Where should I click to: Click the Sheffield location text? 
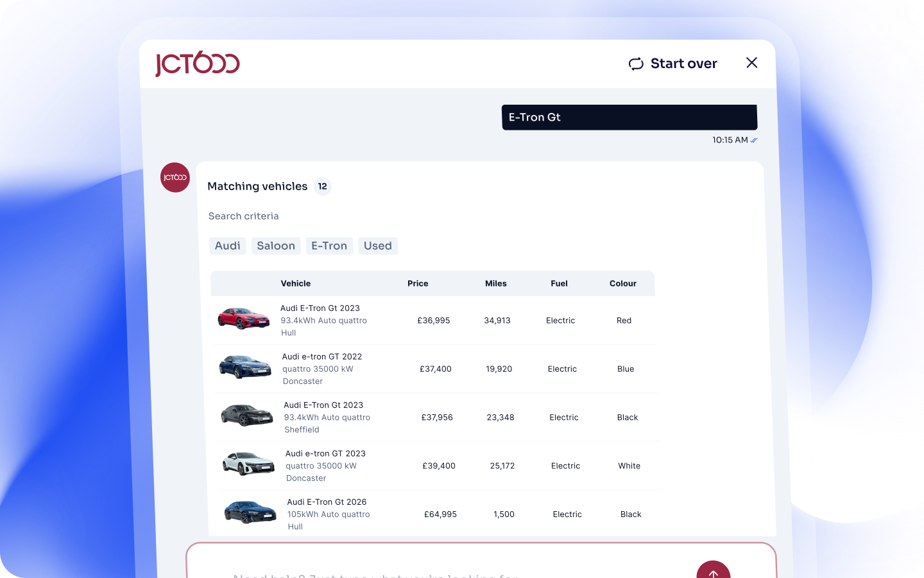click(302, 430)
